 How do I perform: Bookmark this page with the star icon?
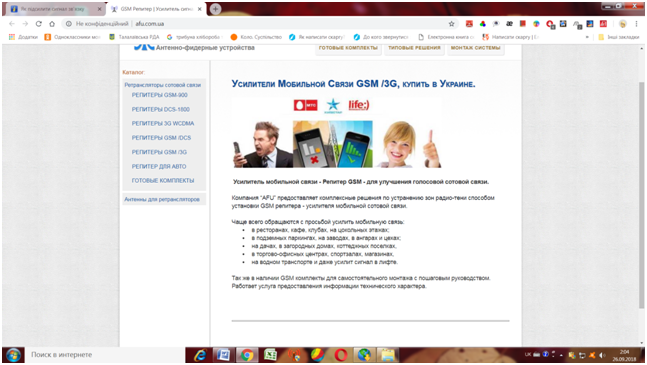pos(451,24)
